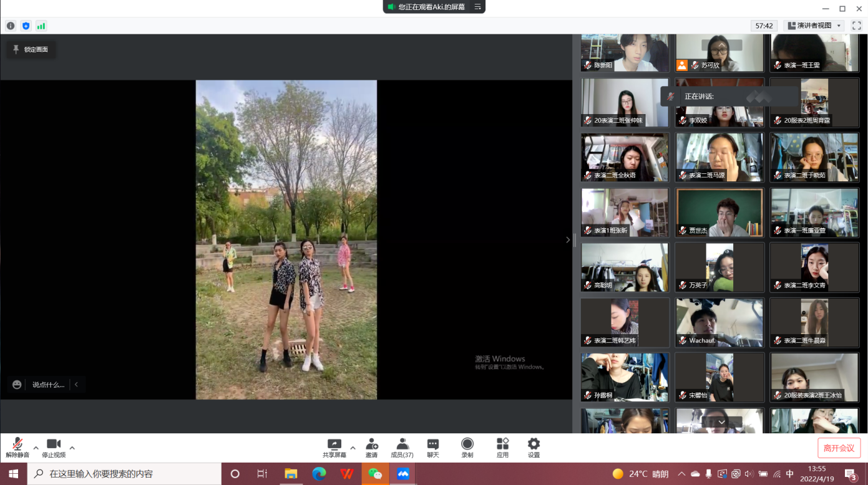
Task: Click the blue security shield icon
Action: [x=26, y=26]
